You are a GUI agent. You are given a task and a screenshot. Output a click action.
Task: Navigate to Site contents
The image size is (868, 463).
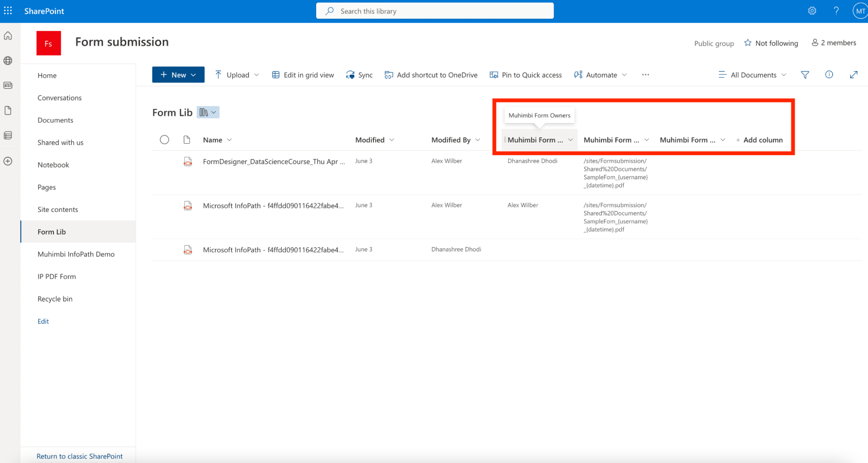point(57,209)
